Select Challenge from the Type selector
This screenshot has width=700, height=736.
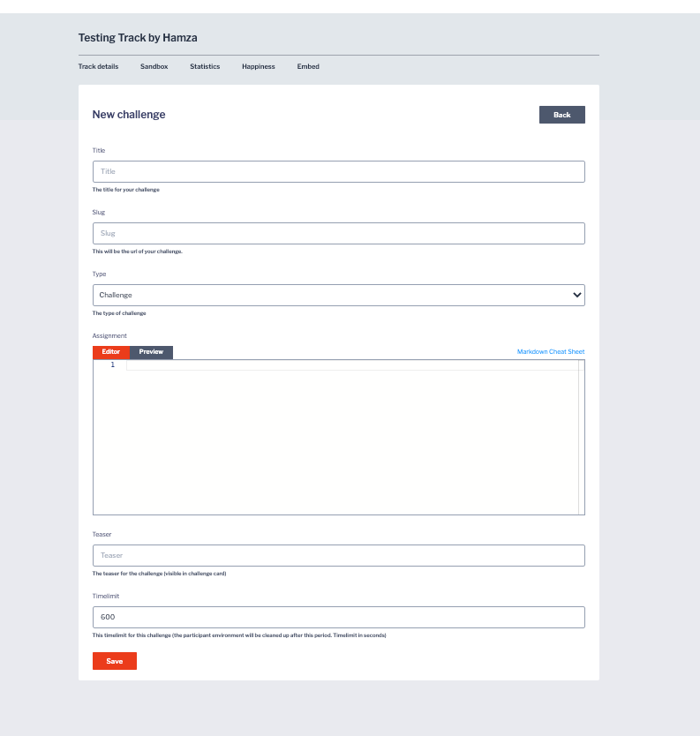tap(339, 295)
